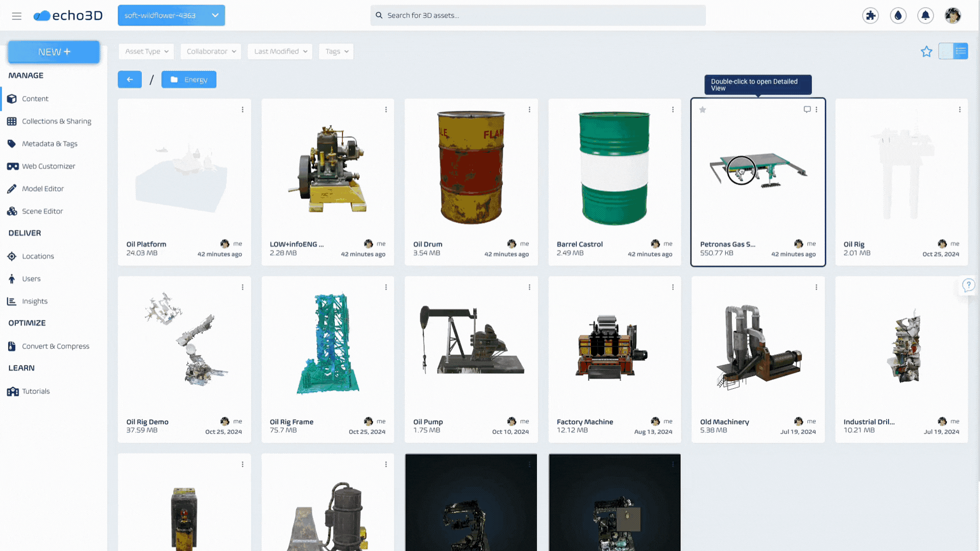Open the comment icon on the Petronas Gas card
This screenshot has width=980, height=551.
coord(807,109)
